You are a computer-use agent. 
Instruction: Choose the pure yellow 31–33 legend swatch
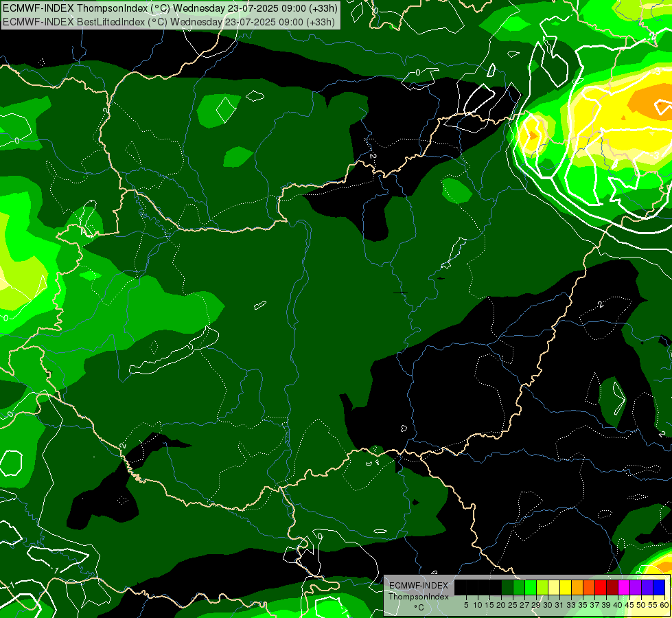[566, 587]
